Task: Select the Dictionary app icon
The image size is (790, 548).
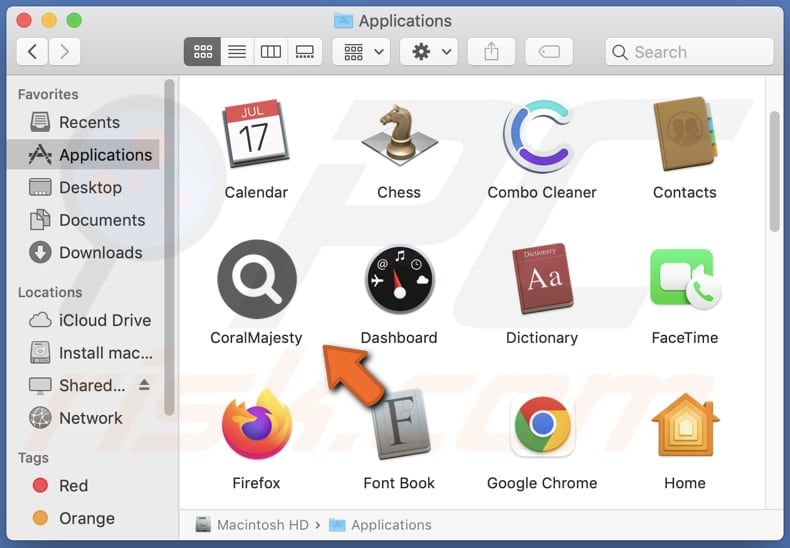Action: (x=542, y=279)
